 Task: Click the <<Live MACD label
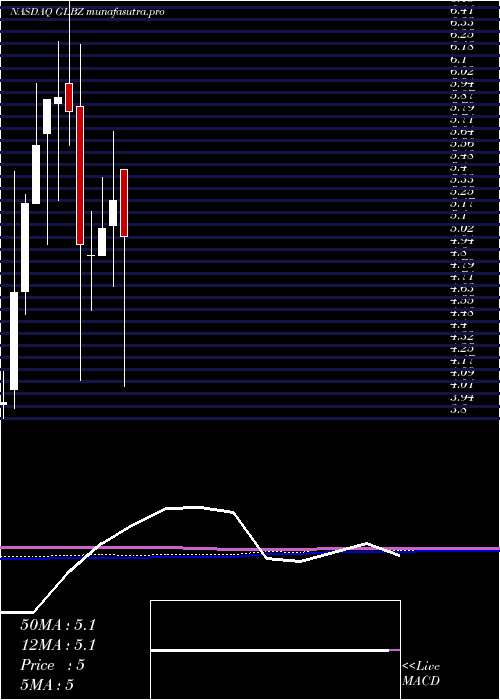click(x=421, y=674)
